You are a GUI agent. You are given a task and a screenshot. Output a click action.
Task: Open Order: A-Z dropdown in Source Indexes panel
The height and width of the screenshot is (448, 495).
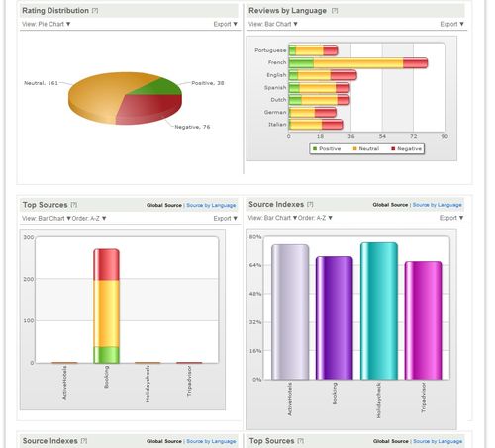click(x=315, y=218)
